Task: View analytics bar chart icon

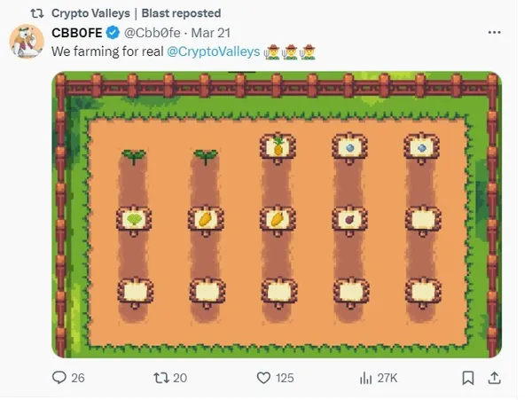Action: [x=365, y=378]
